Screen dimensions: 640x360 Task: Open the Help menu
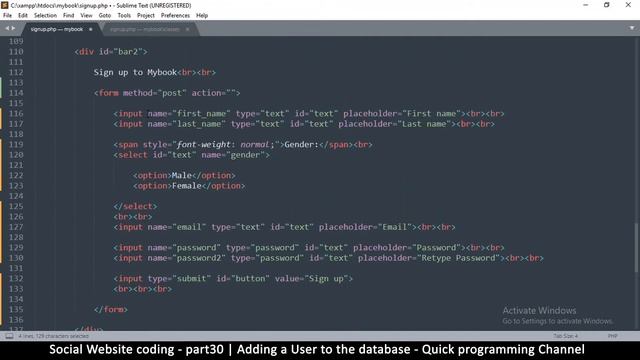coord(202,16)
